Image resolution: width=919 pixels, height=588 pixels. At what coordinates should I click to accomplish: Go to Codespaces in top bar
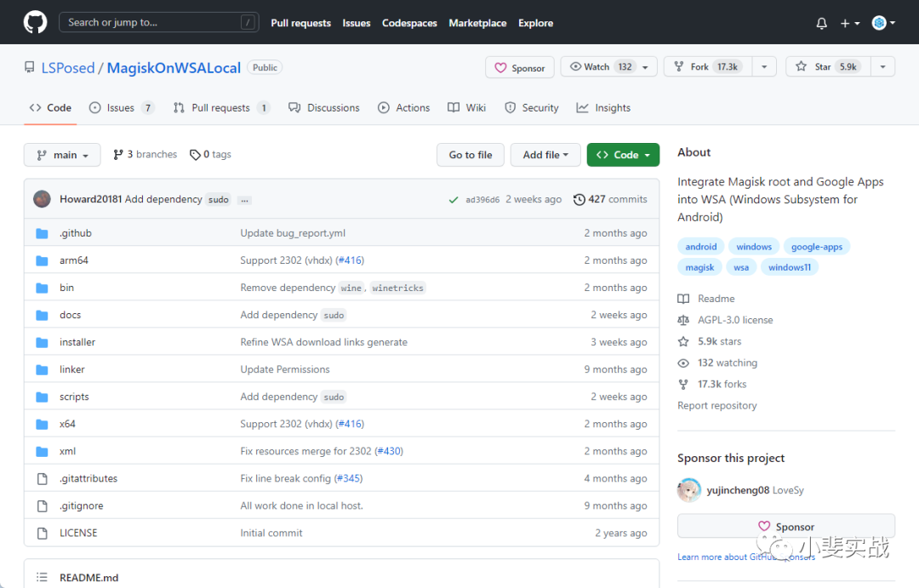point(409,23)
